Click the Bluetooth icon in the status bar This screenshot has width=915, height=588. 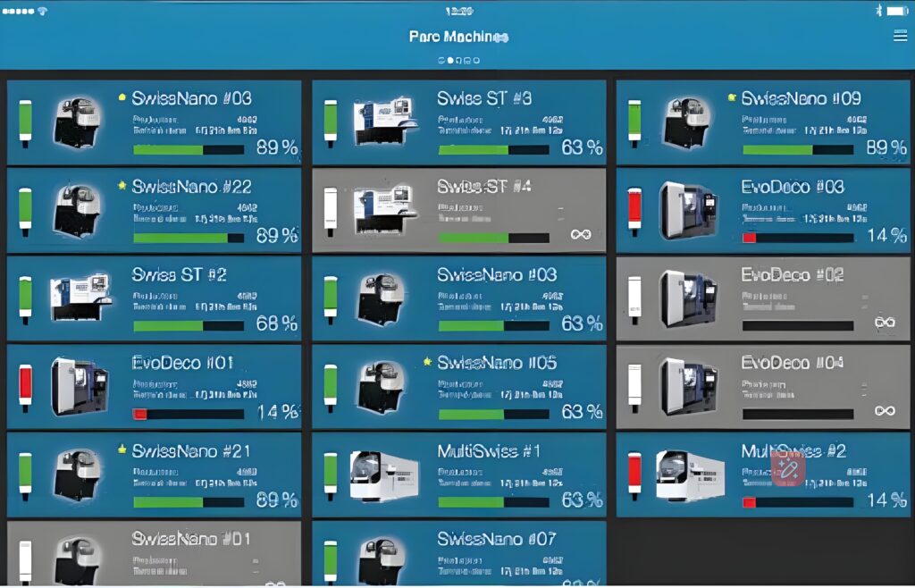coord(877,11)
